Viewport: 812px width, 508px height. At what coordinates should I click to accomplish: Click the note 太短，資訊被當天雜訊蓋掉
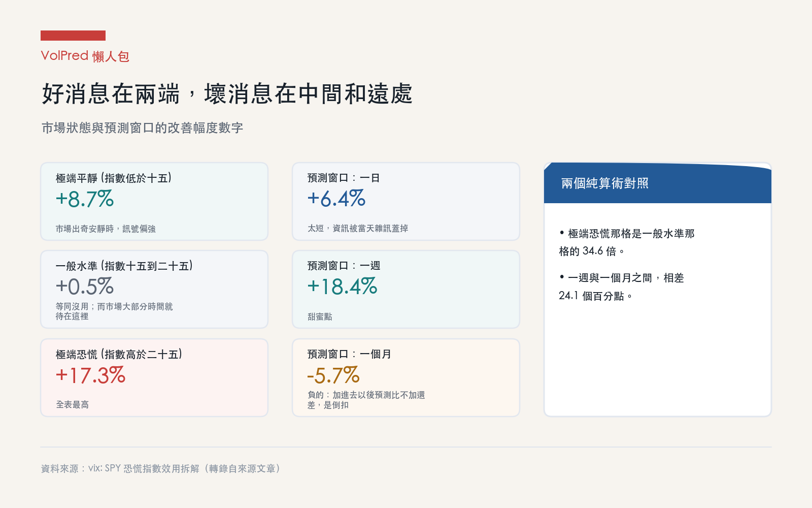(358, 229)
